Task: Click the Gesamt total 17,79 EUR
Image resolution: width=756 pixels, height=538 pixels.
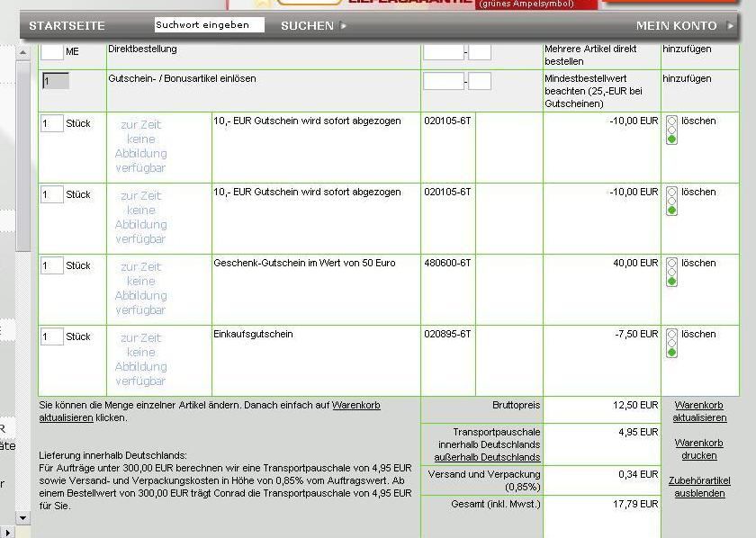Action: (635, 504)
